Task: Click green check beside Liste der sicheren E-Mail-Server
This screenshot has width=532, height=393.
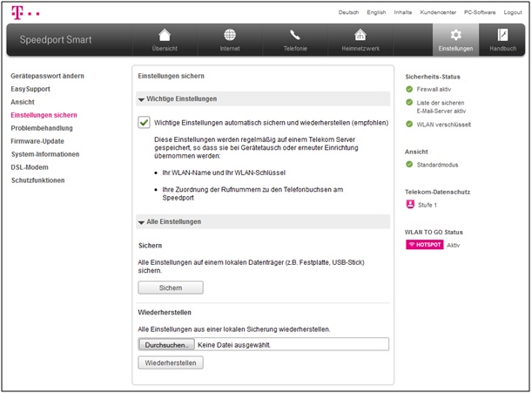Action: coord(409,102)
